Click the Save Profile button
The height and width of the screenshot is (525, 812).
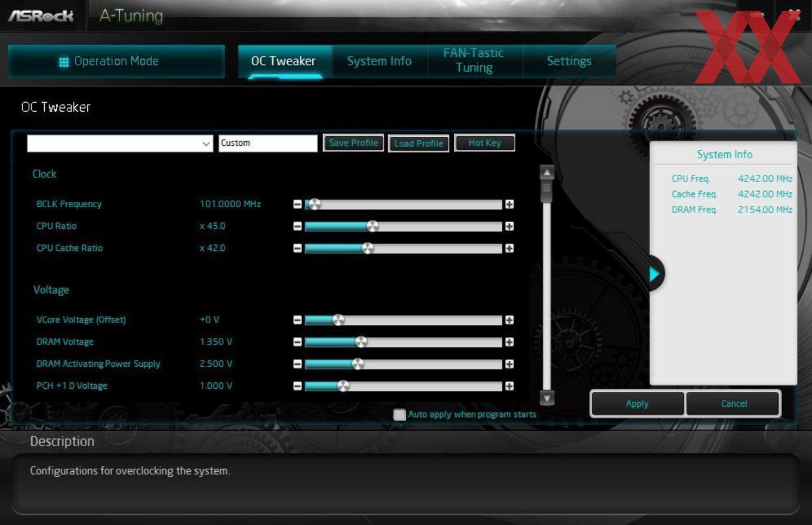(353, 143)
